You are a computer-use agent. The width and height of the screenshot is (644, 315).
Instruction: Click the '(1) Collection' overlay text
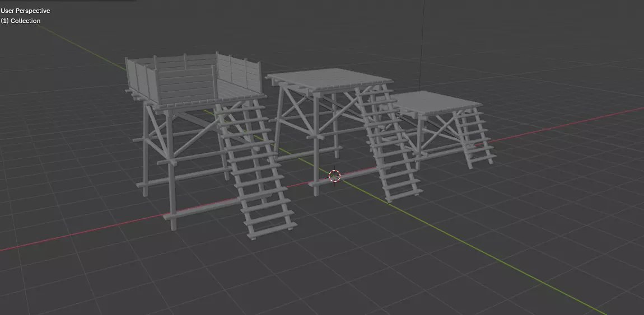[21, 21]
